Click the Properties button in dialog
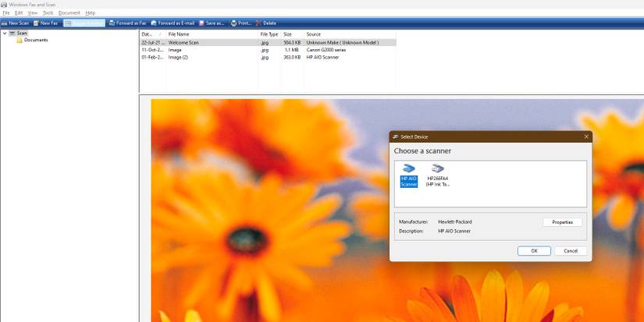Screen dimensions: 644x322 click(562, 222)
